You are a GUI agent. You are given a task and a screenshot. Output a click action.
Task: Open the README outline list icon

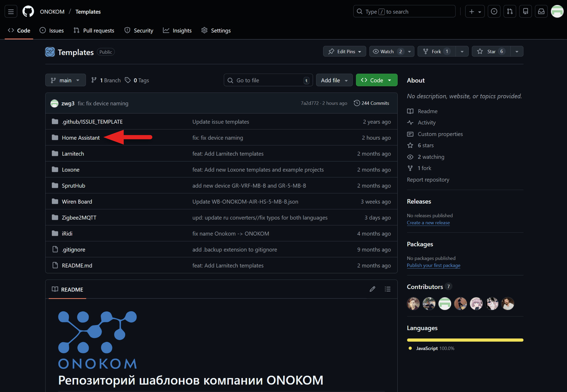(387, 289)
